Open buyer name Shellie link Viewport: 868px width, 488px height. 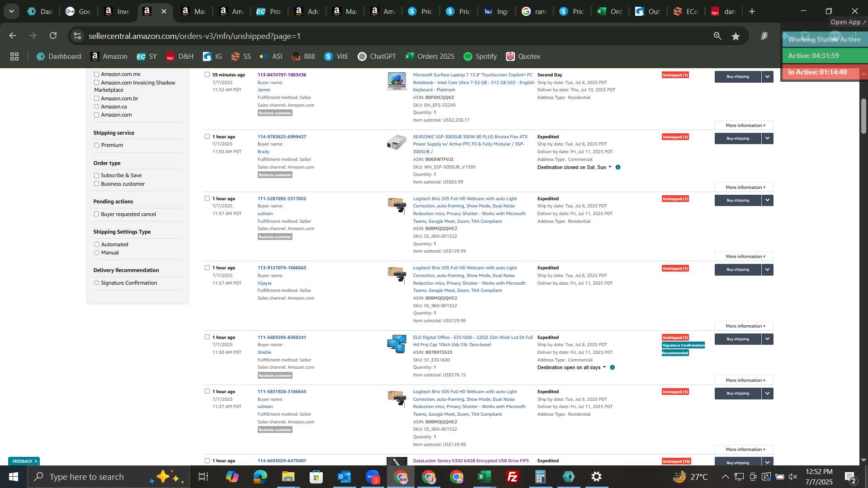(264, 352)
